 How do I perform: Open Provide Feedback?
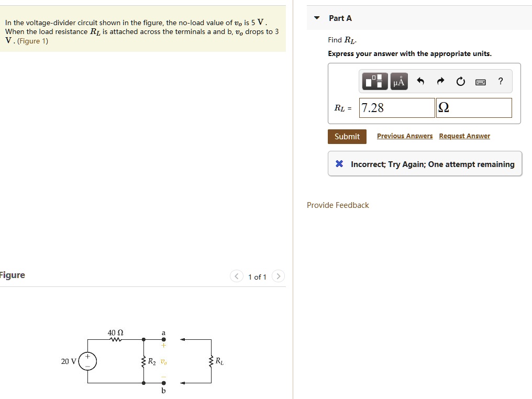coord(338,205)
